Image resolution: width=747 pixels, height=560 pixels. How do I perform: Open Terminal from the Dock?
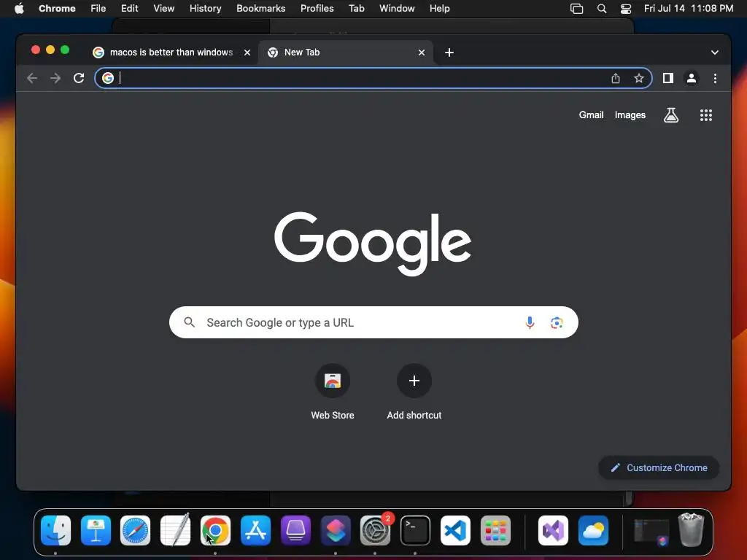tap(415, 531)
